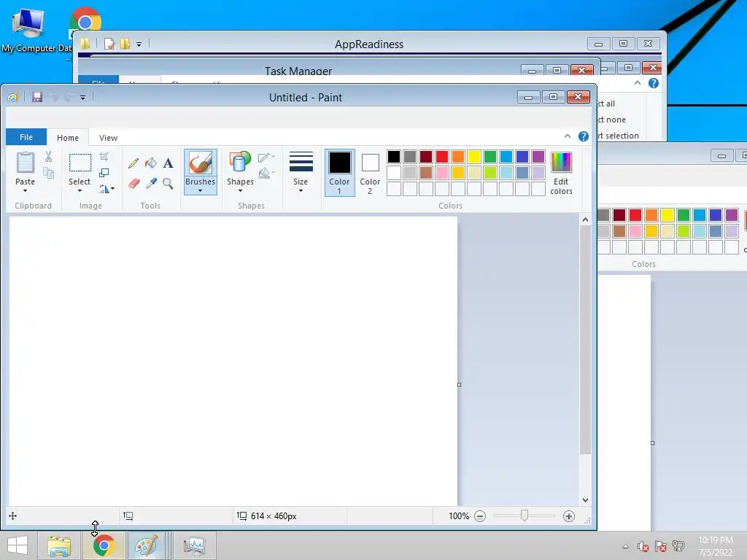The width and height of the screenshot is (747, 560).
Task: Open the Select dropdown arrow
Action: point(80,191)
